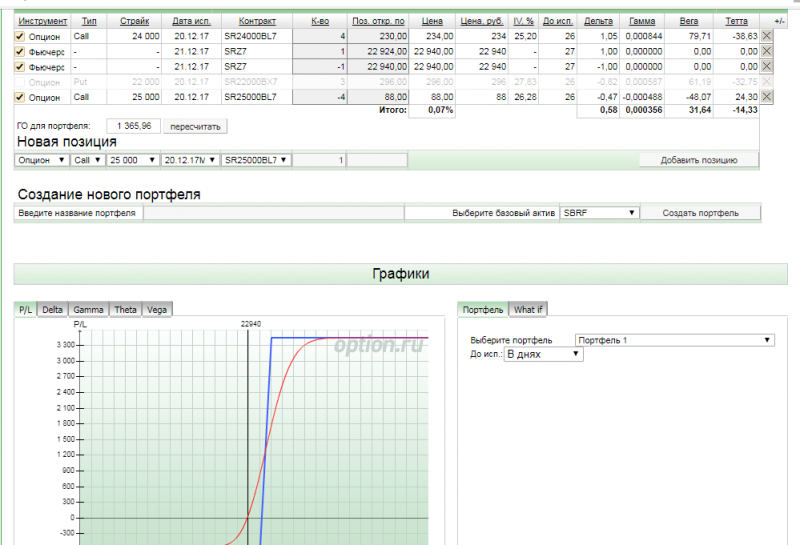Delete the SR25000BL7 call option row
This screenshot has height=545, width=800.
tap(767, 97)
